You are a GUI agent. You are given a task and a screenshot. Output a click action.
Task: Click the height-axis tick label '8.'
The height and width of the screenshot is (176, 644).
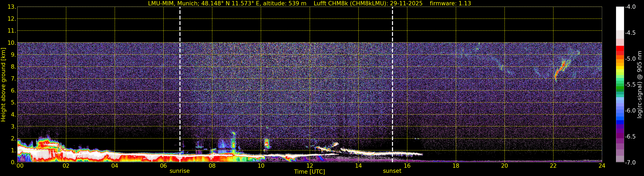[x=13, y=67]
